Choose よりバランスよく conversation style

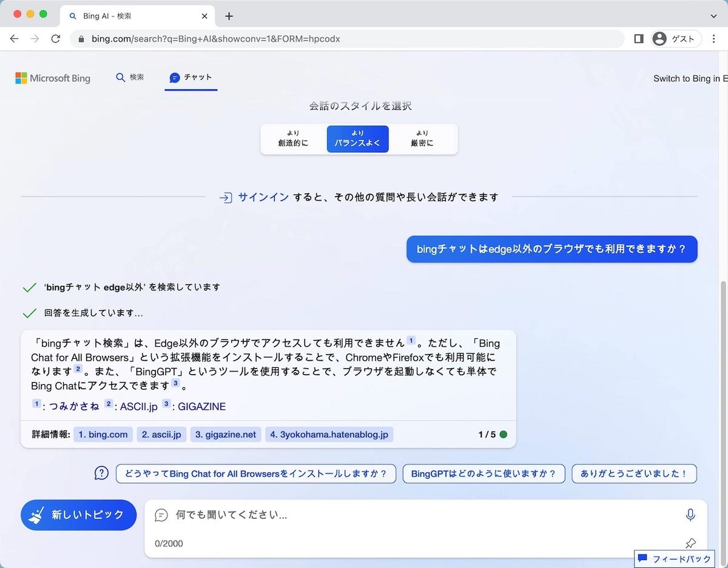pyautogui.click(x=357, y=139)
